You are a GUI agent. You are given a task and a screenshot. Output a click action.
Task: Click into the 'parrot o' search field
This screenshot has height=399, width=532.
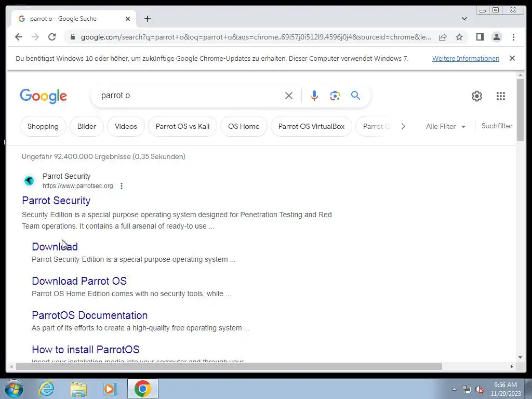pos(190,96)
